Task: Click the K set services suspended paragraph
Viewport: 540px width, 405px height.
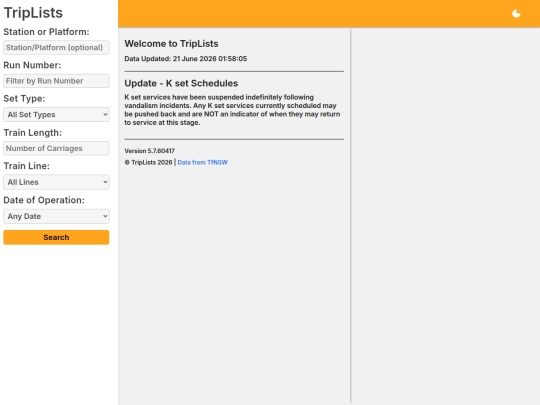Action: [232, 110]
